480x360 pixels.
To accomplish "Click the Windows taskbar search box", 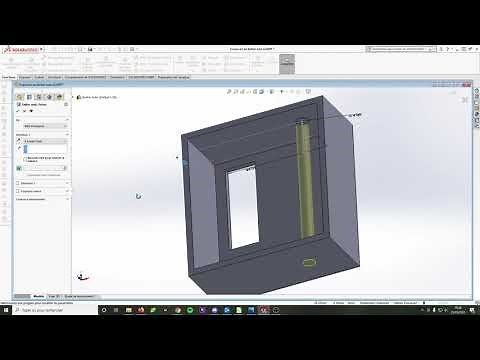I will (55, 310).
